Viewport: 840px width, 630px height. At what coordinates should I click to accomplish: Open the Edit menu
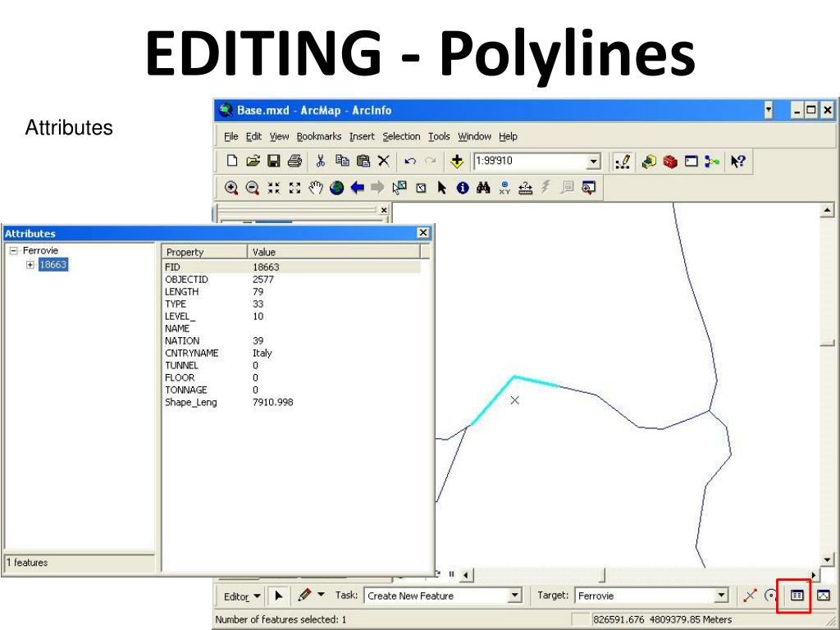coord(253,137)
